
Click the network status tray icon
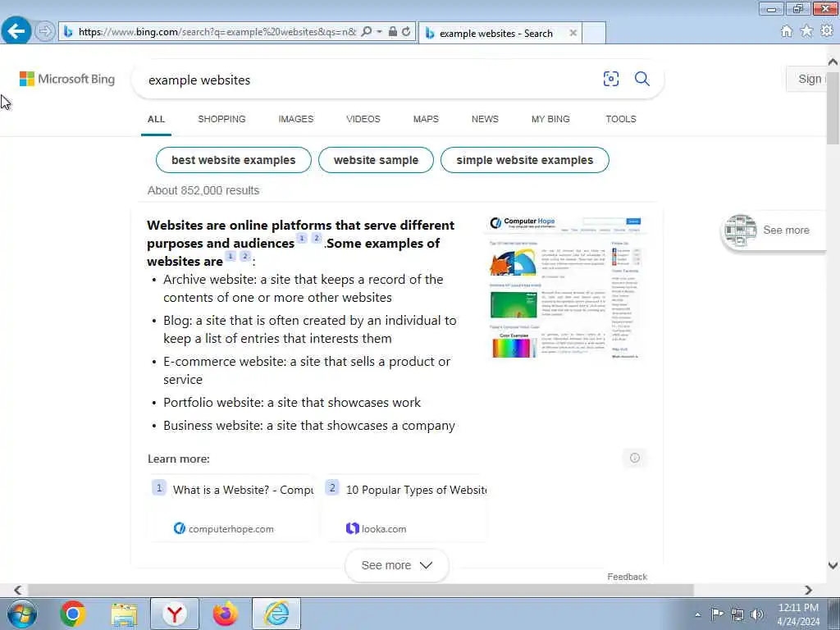point(737,614)
